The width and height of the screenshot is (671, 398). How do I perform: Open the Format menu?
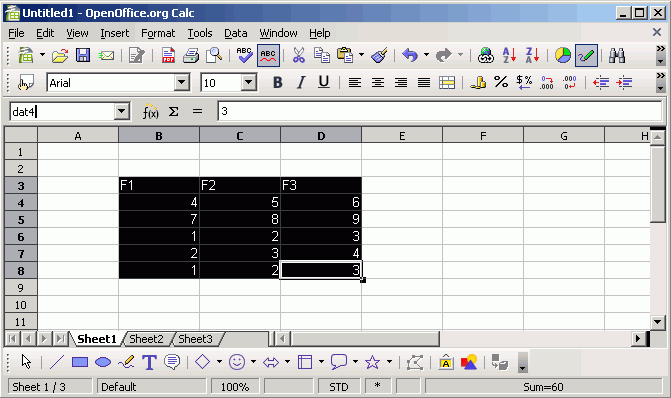coord(158,33)
